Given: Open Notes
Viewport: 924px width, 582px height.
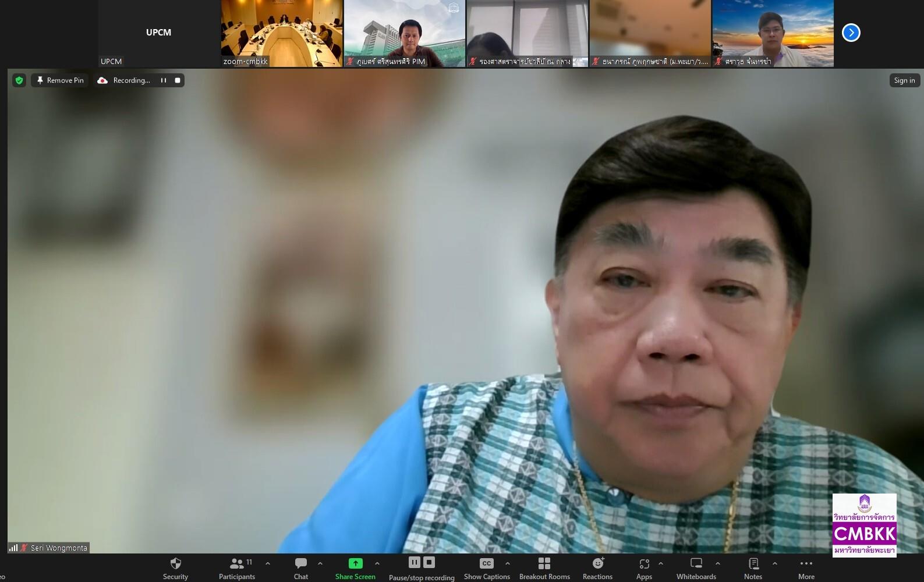Looking at the screenshot, I should (753, 569).
